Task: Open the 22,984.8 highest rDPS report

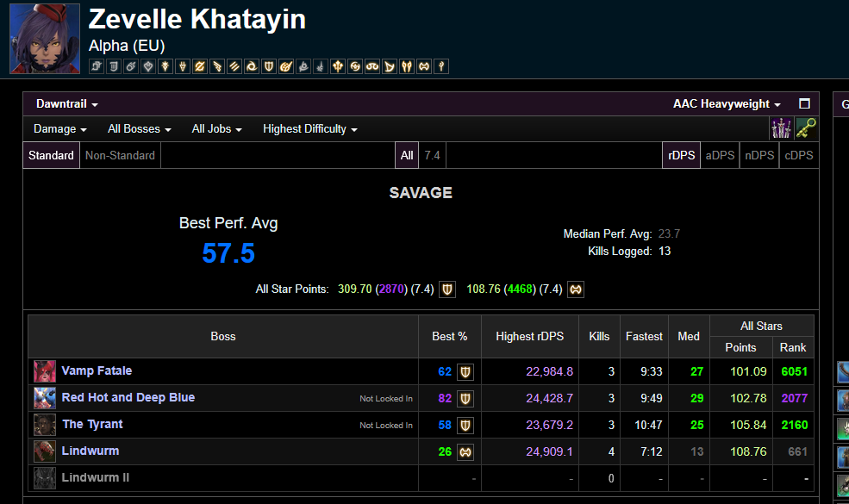Action: pos(550,371)
